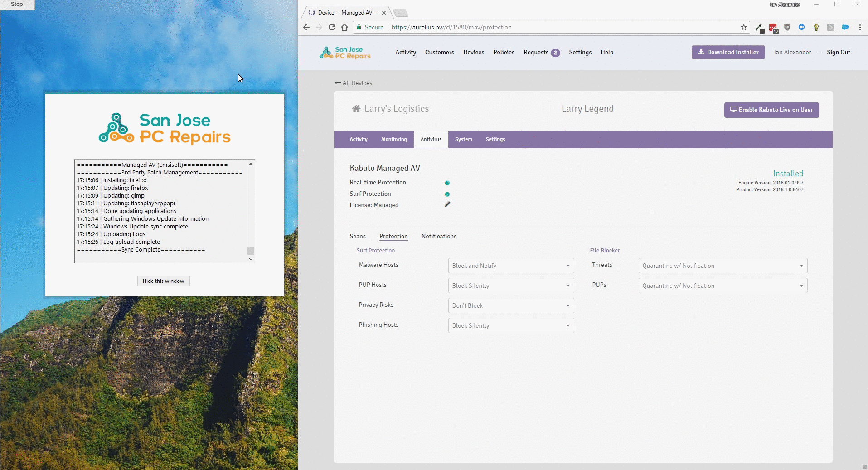Click the Larry Legend user name
868x470 pixels.
(587, 109)
